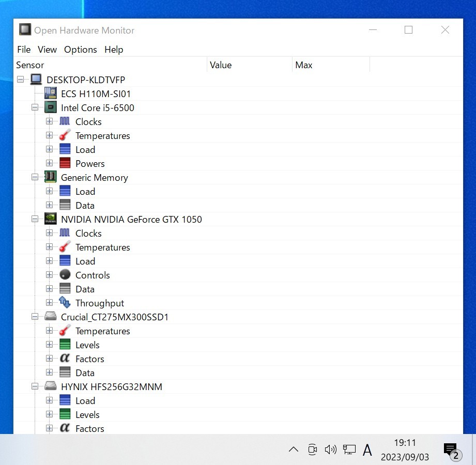Show hidden icons in system tray

293,449
